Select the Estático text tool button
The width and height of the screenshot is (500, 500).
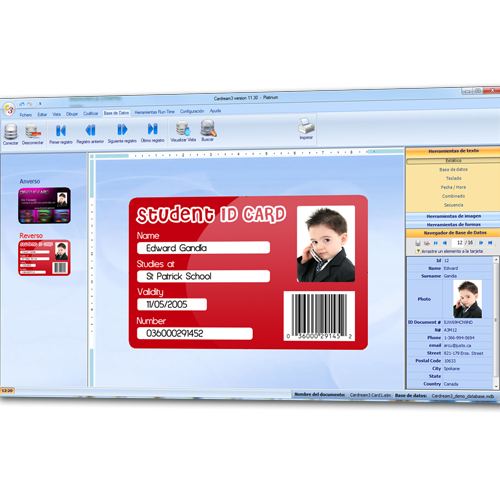click(453, 161)
